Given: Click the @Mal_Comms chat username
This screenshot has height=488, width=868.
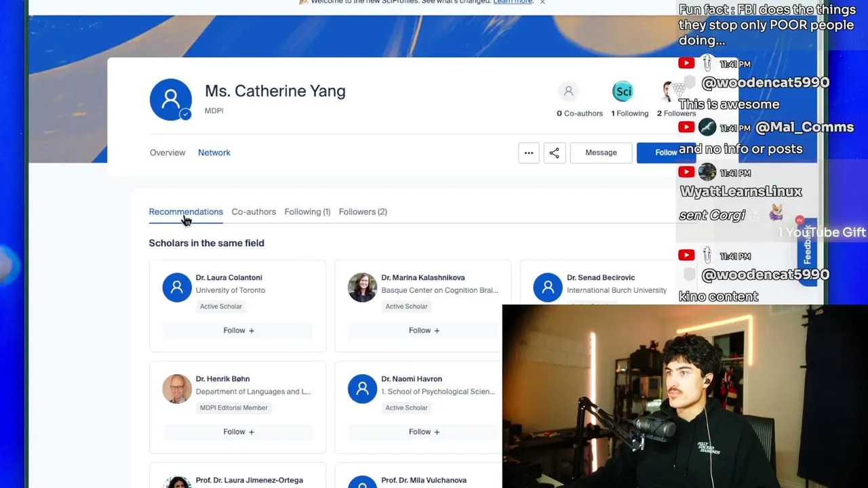Looking at the screenshot, I should [x=804, y=127].
